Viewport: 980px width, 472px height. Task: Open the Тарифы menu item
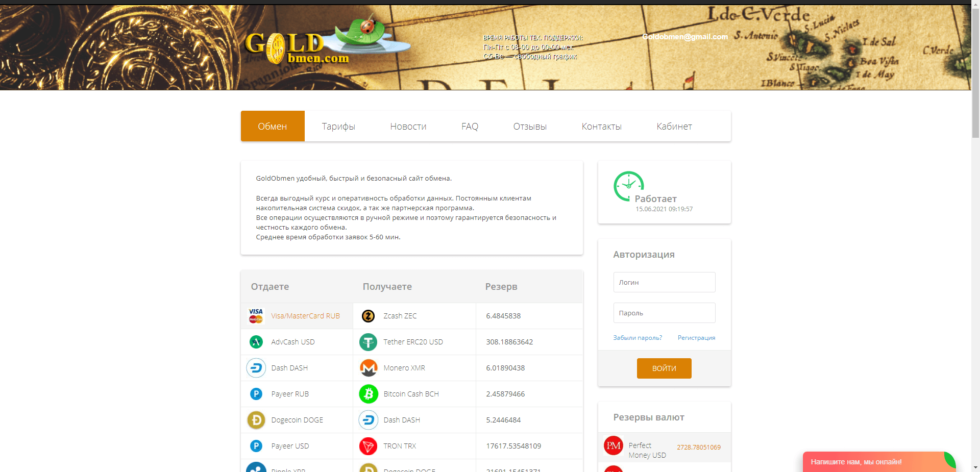[x=338, y=126]
